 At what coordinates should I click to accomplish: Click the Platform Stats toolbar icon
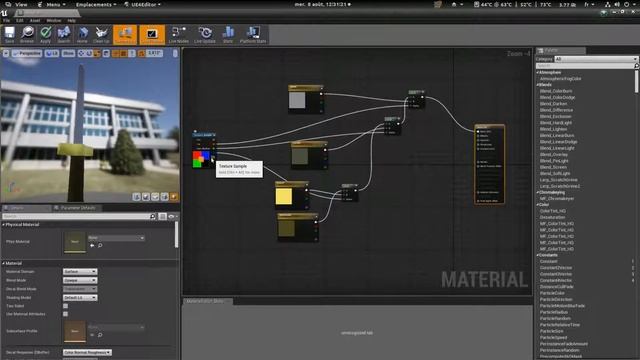pos(253,35)
